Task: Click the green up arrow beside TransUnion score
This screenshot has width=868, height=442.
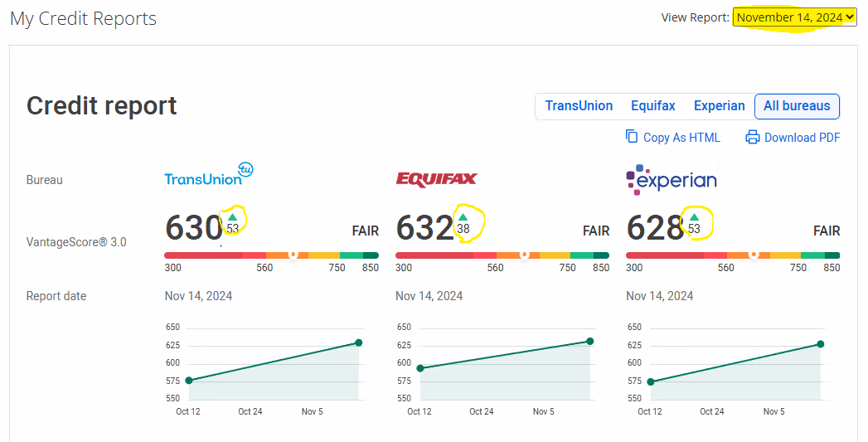Action: [x=232, y=216]
